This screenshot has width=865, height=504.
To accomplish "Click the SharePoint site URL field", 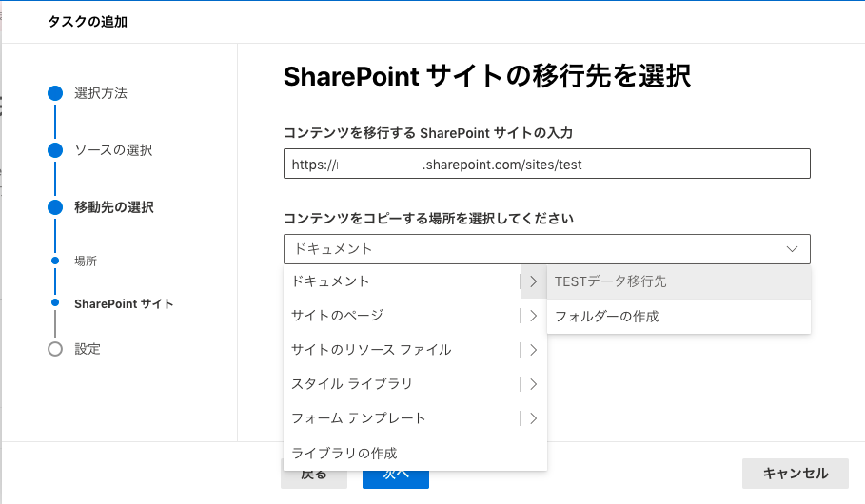I will (x=546, y=165).
